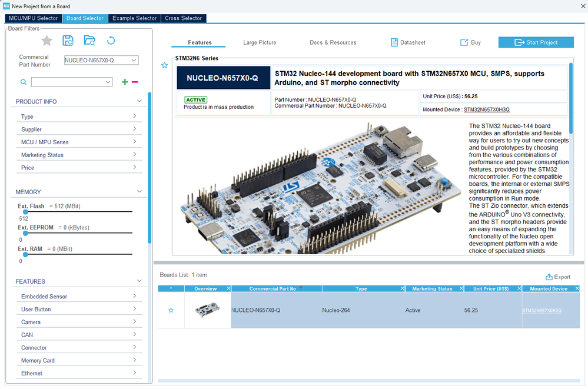Viewport: 588px width, 389px height.
Task: Collapse the FEATURES section
Action: (139, 281)
